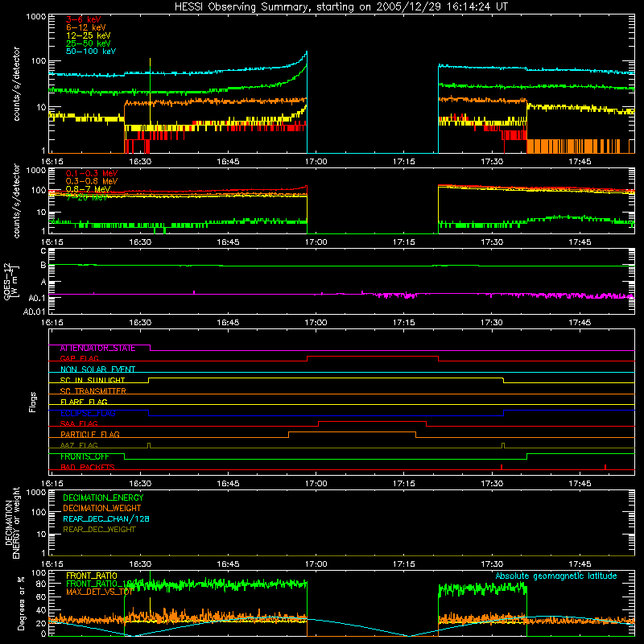Click the raised SAA_FLAG step segment
This screenshot has height=644, width=644.
pyautogui.click(x=372, y=421)
